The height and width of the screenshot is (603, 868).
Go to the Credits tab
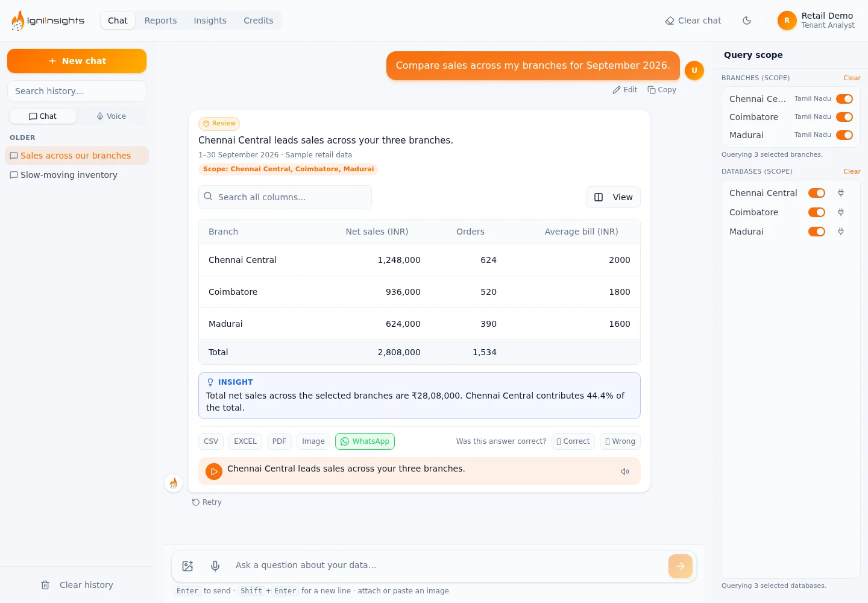tap(259, 21)
